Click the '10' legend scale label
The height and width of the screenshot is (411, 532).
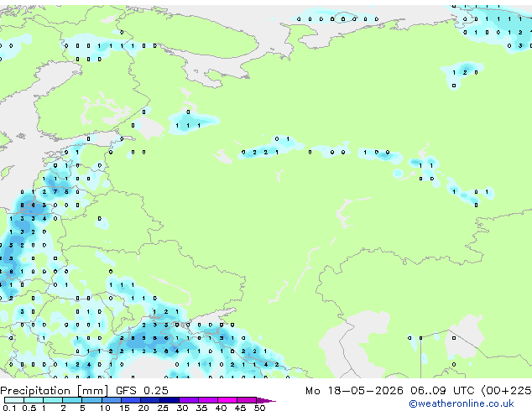[105, 408]
